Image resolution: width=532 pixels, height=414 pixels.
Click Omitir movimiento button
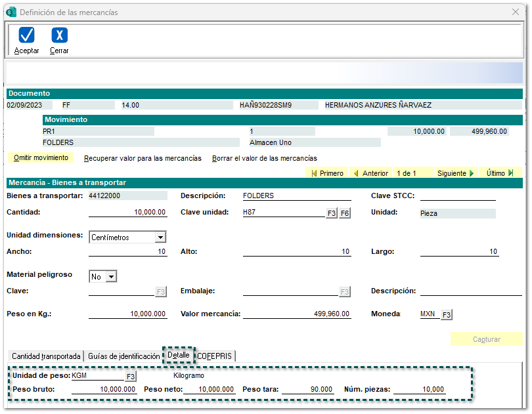[x=41, y=158]
